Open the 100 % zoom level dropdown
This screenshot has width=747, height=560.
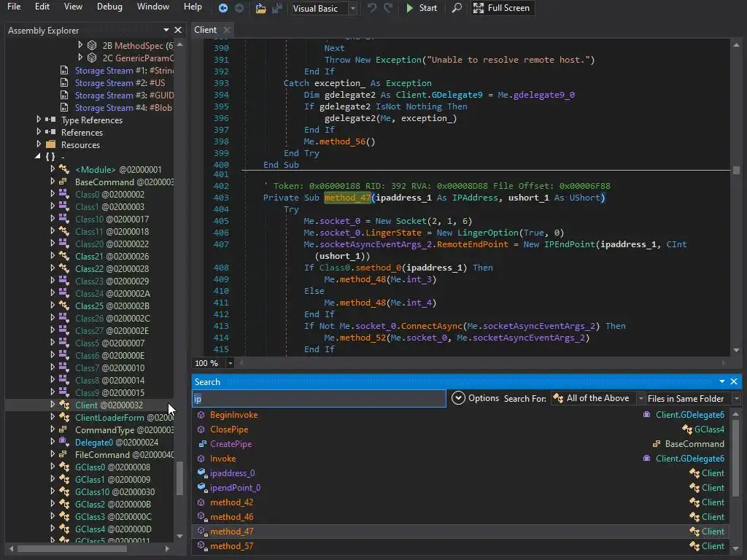231,363
